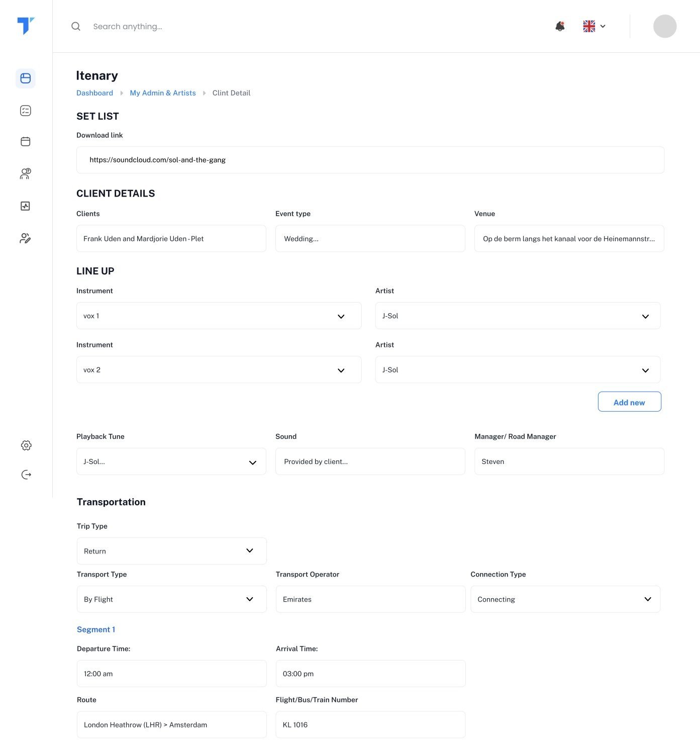
Task: Click the Segment 1 link
Action: click(96, 629)
